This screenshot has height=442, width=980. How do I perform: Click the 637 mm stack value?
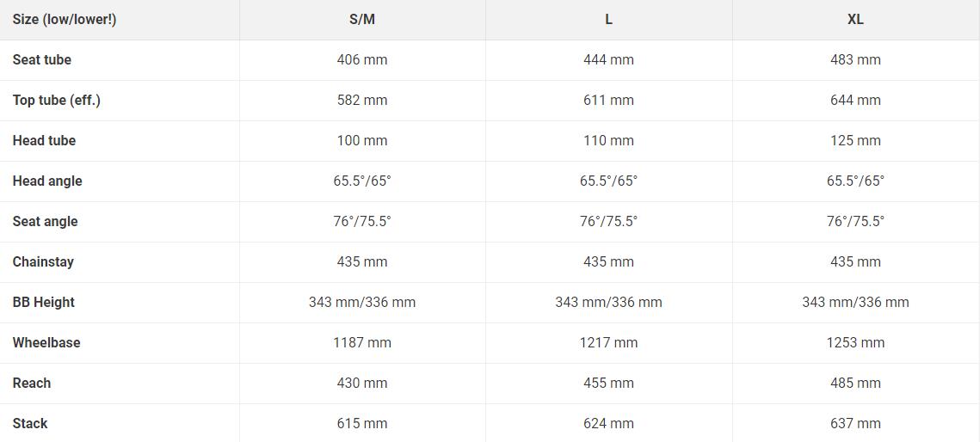click(x=855, y=424)
